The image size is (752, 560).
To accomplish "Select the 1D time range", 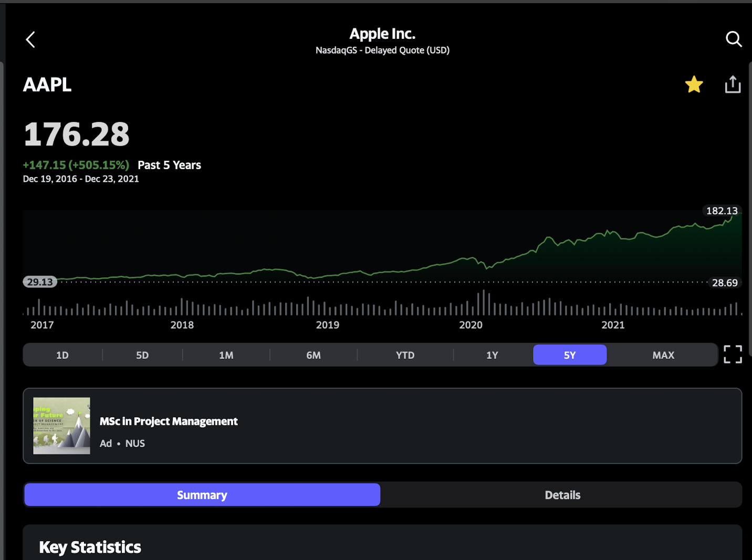I will (62, 355).
